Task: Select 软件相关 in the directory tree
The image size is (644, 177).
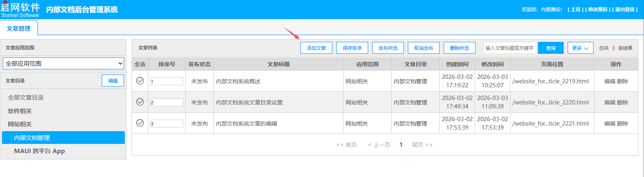Action: click(x=20, y=111)
